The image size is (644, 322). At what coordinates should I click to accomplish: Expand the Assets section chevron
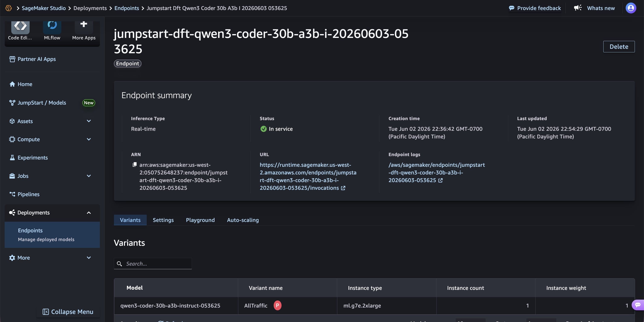coord(89,121)
